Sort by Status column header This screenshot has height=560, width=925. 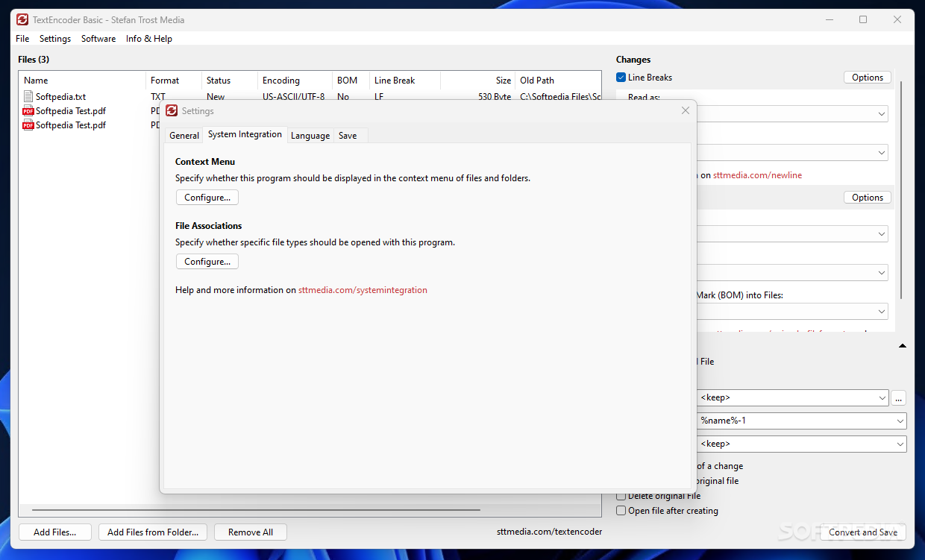point(230,81)
